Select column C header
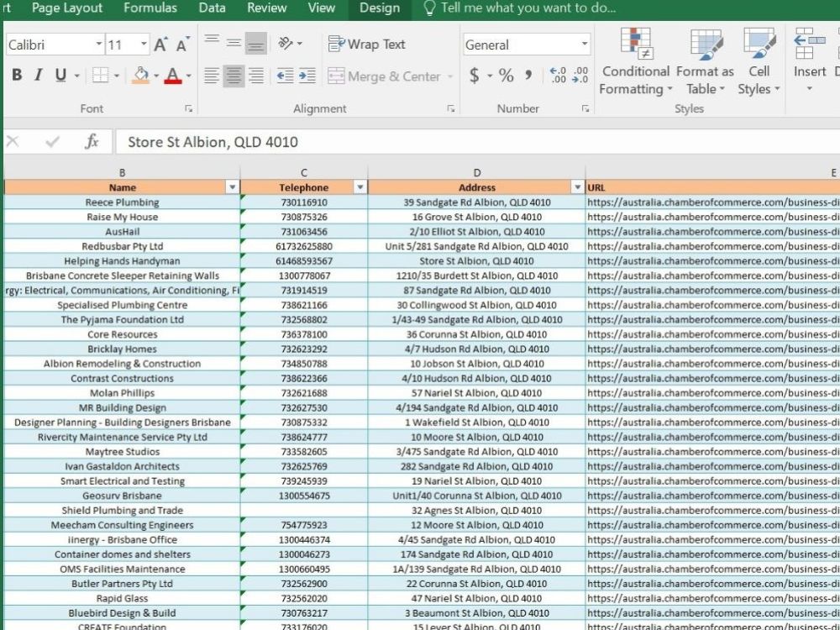The width and height of the screenshot is (840, 630). 304,172
